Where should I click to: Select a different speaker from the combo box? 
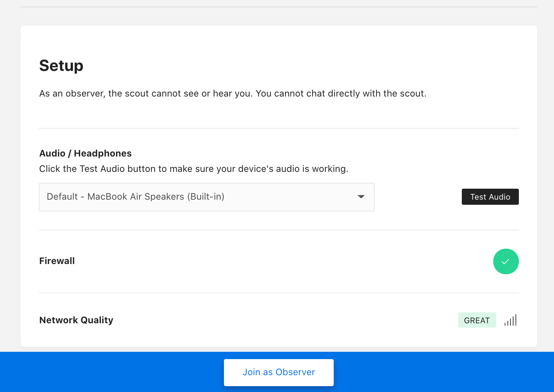click(206, 197)
